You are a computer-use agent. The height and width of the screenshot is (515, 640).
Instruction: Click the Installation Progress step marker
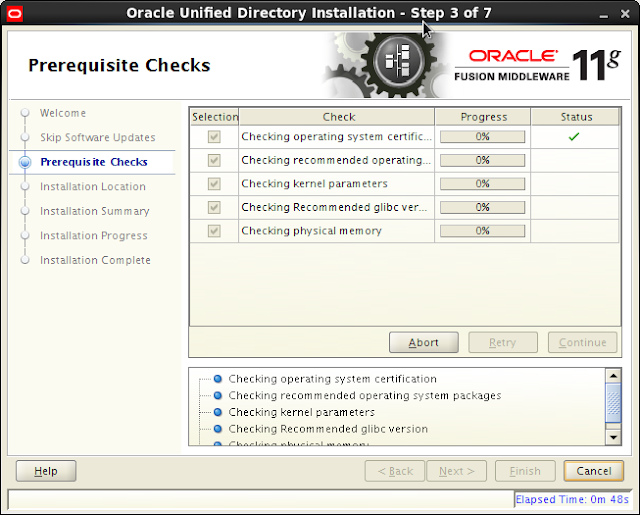tap(25, 235)
